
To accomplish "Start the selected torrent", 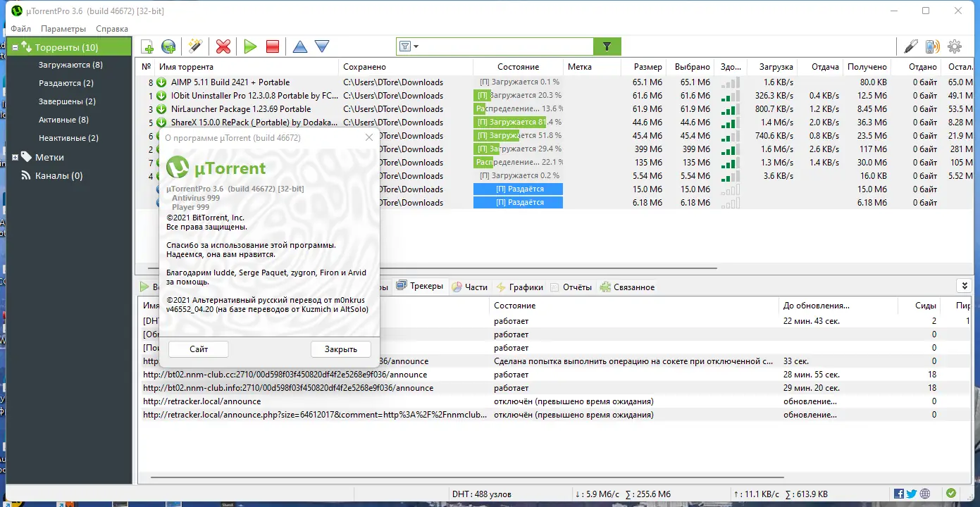I will (x=250, y=46).
